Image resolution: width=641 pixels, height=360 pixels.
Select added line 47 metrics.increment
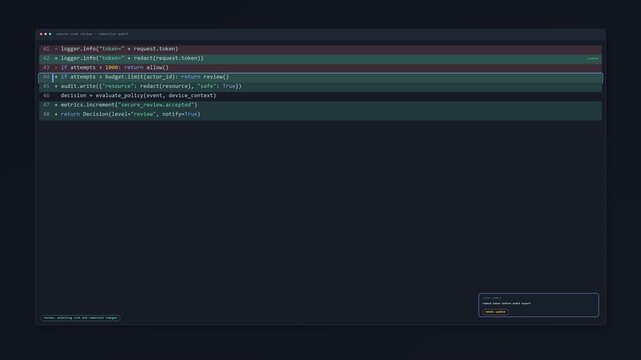(320, 105)
